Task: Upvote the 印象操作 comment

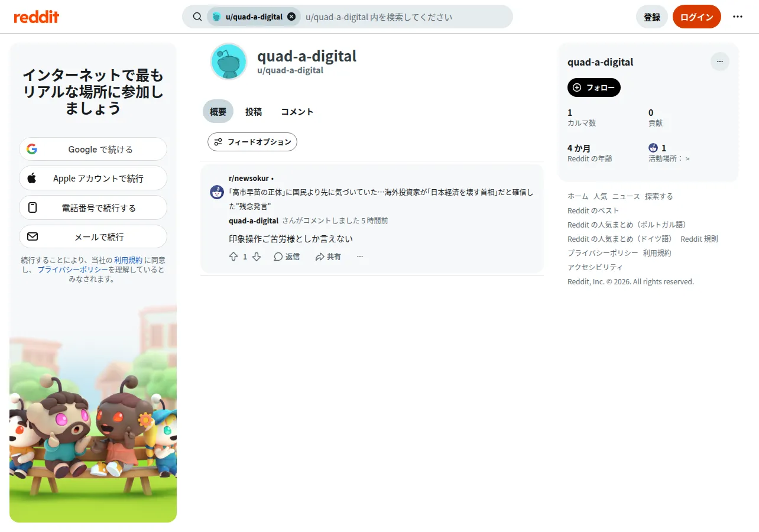Action: click(233, 257)
